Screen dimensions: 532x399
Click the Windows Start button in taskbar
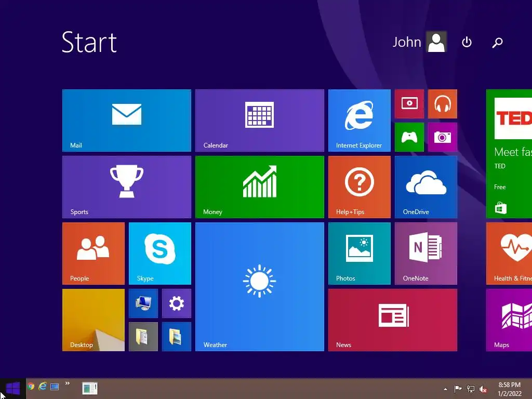pos(13,389)
